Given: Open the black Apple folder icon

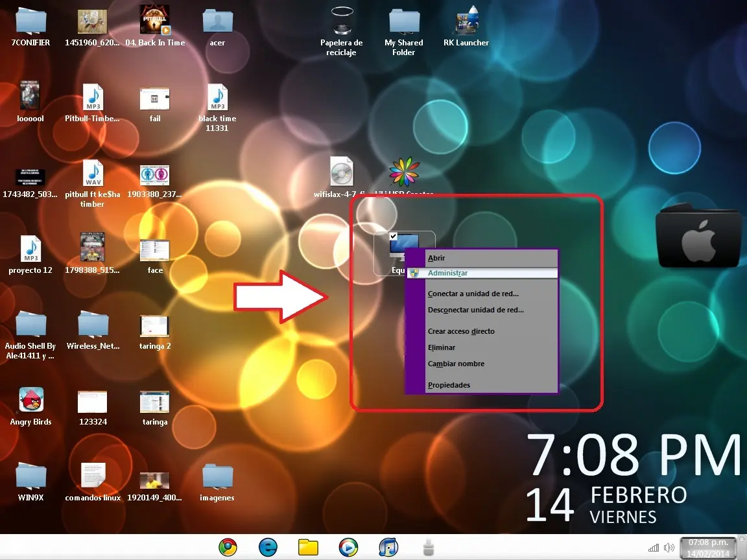Looking at the screenshot, I should (x=698, y=236).
